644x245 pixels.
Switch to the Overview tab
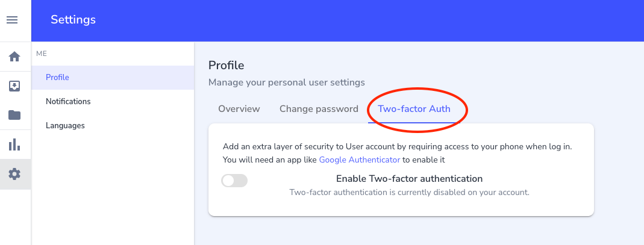coord(239,109)
